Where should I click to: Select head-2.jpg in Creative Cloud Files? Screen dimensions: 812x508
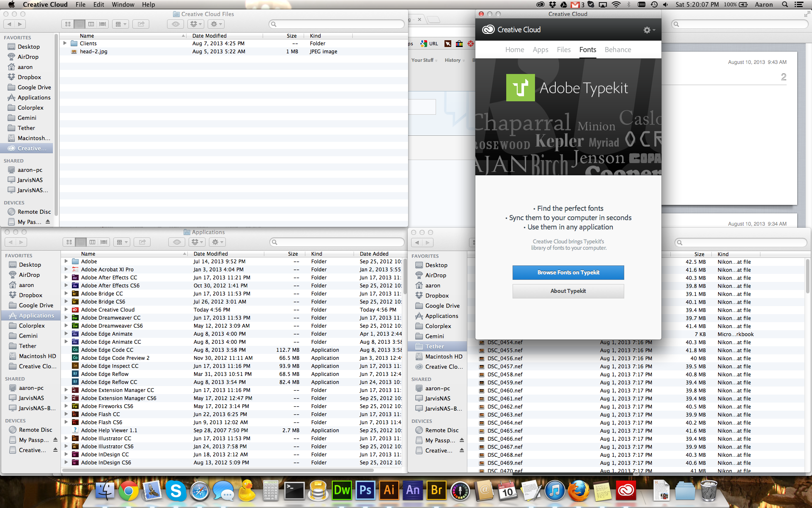coord(233,51)
